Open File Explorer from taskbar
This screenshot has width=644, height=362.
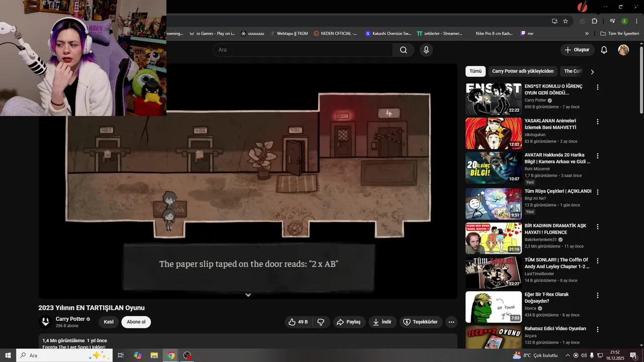[154, 355]
